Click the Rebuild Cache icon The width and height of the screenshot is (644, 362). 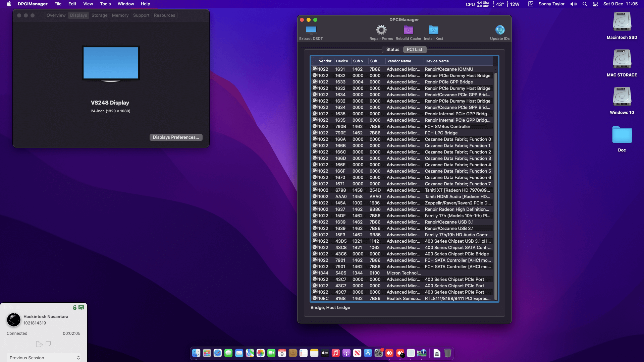tap(408, 30)
